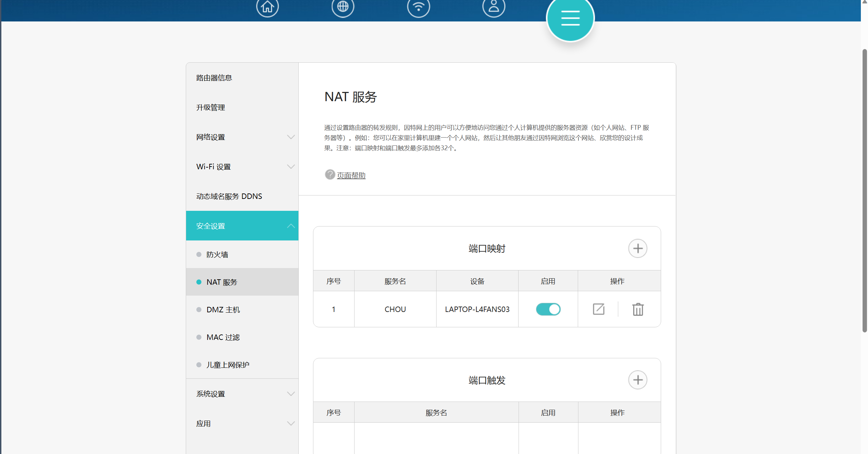The image size is (868, 454).
Task: Click the 端口映射 section title
Action: [x=487, y=249]
